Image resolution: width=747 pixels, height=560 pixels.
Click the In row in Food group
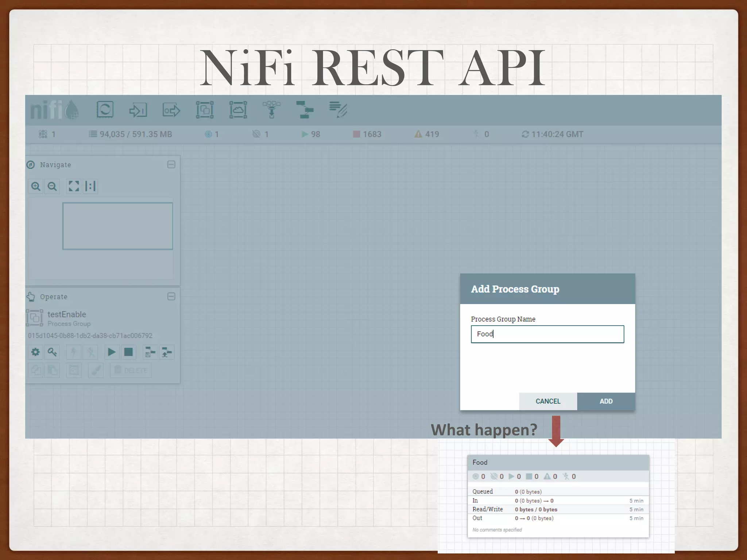(558, 501)
